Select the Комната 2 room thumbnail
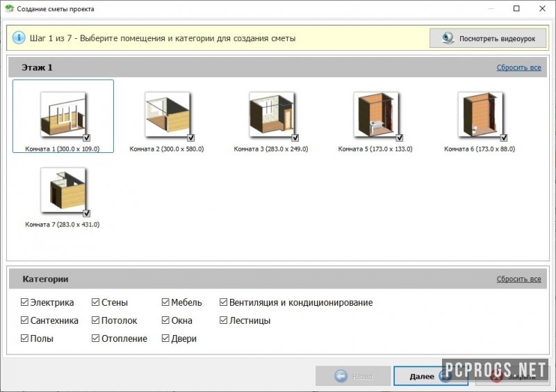The height and width of the screenshot is (392, 556). tap(167, 114)
